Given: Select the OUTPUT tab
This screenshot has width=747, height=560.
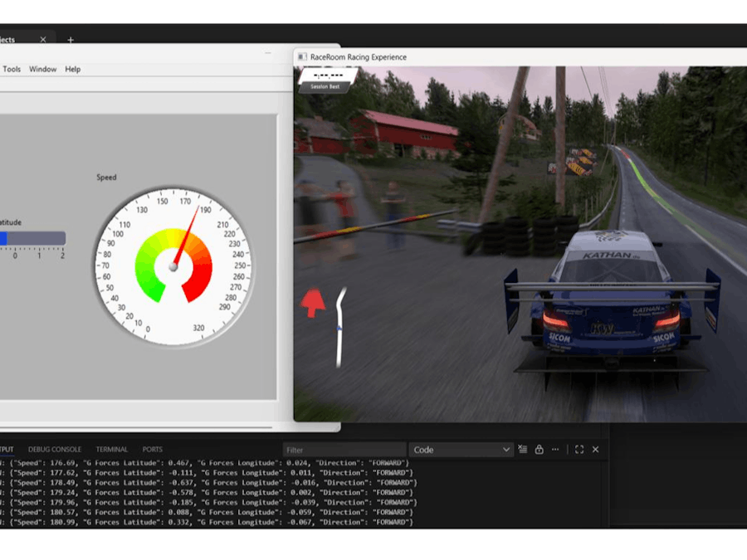Looking at the screenshot, I should click(x=7, y=449).
